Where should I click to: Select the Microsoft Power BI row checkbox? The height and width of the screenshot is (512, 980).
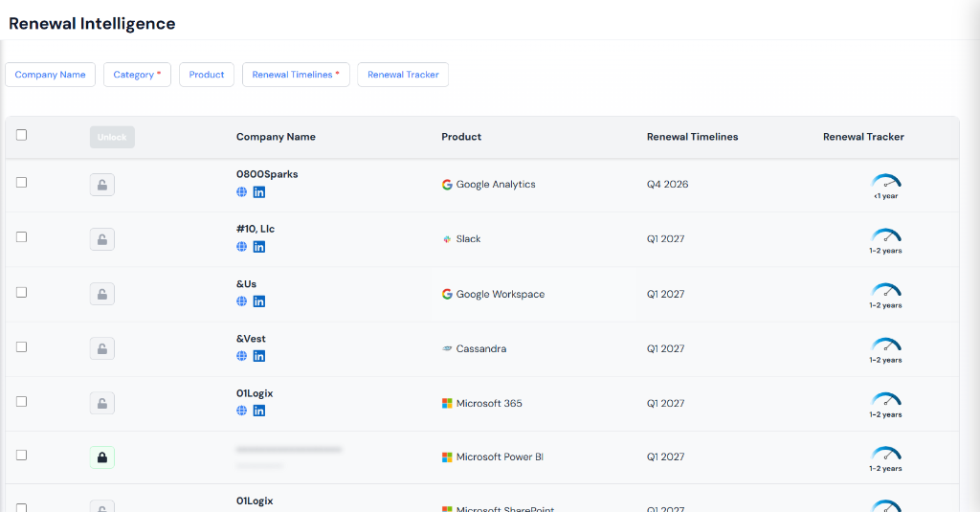tap(21, 456)
